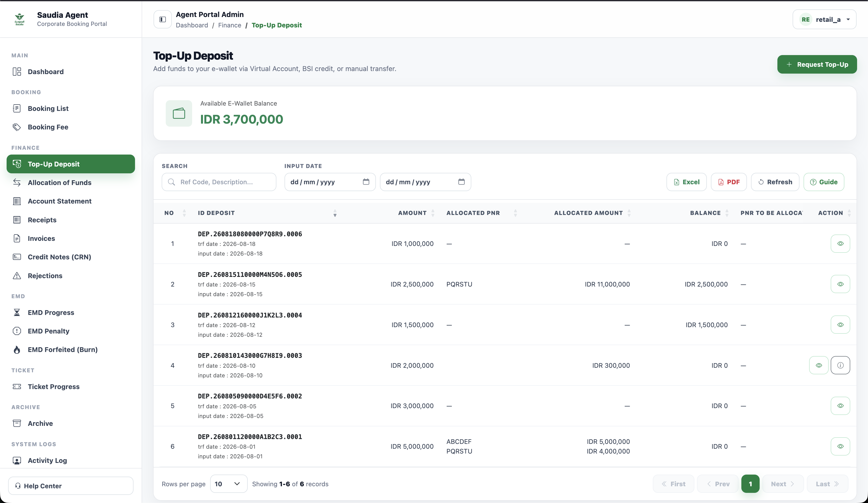
Task: Open the Rows per page dropdown
Action: [229, 484]
